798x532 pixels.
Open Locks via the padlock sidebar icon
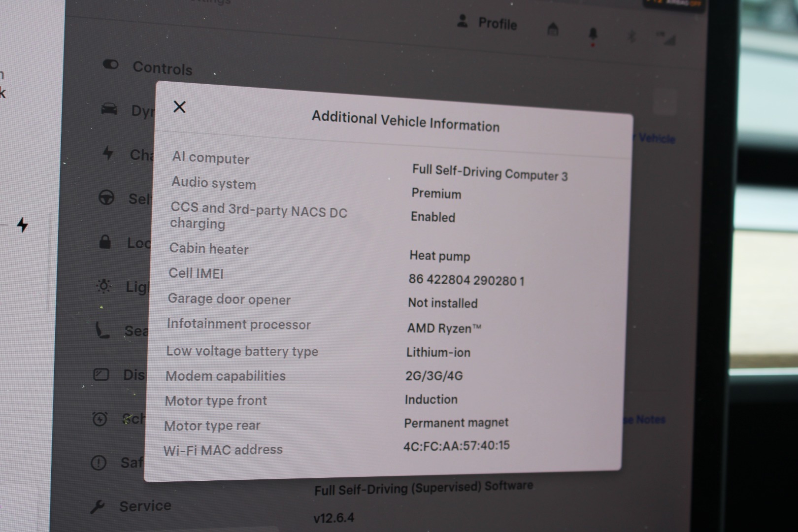105,242
